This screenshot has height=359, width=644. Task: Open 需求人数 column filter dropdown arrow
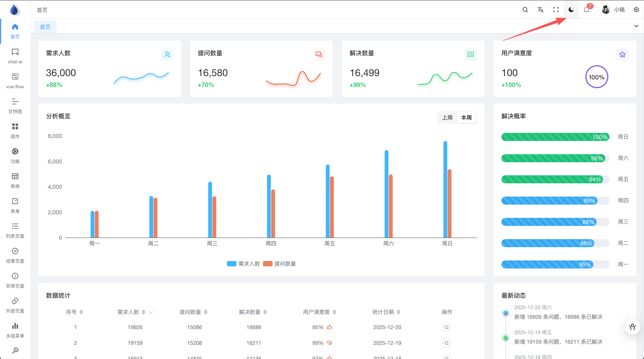tap(151, 312)
